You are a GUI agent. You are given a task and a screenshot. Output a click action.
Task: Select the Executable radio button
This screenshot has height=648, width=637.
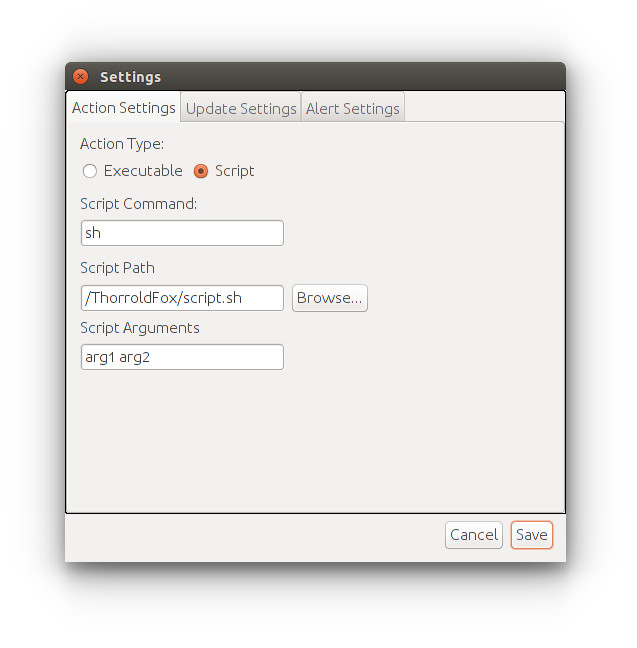[90, 171]
